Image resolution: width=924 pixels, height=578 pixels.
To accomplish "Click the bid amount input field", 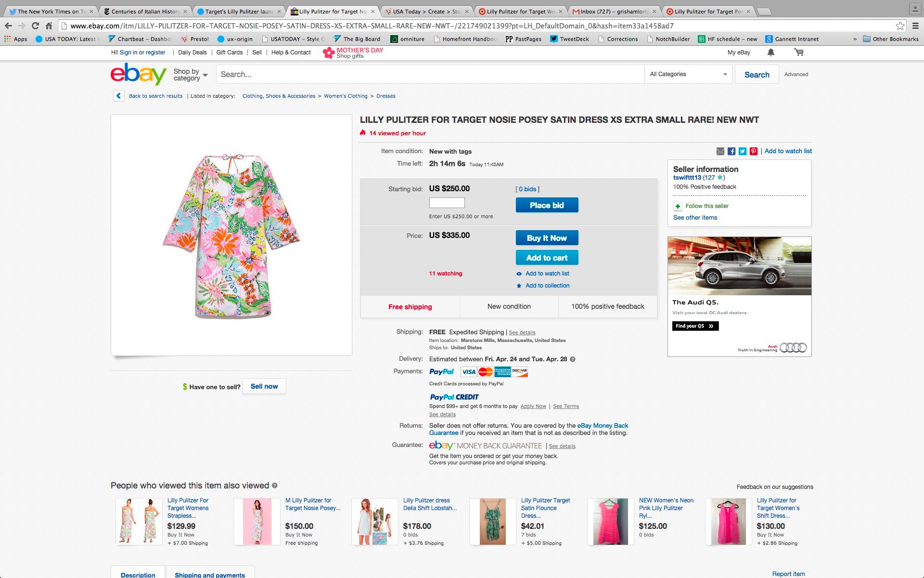I will pos(447,203).
